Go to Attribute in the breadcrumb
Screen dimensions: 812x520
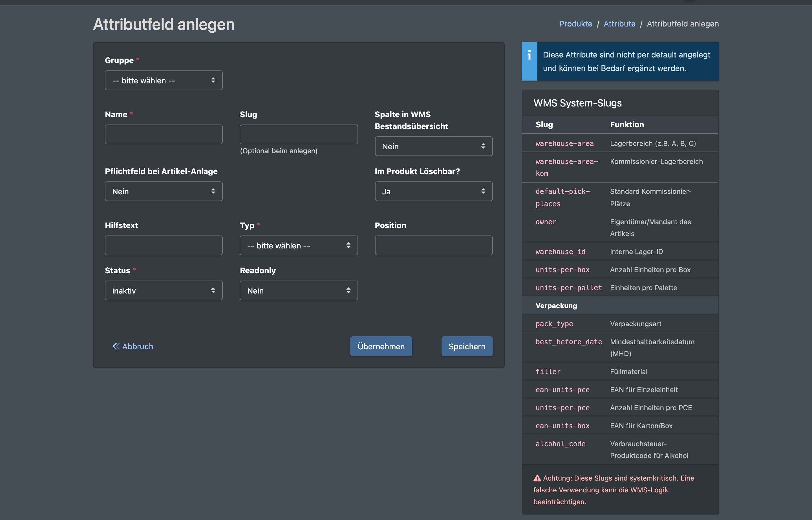click(619, 24)
